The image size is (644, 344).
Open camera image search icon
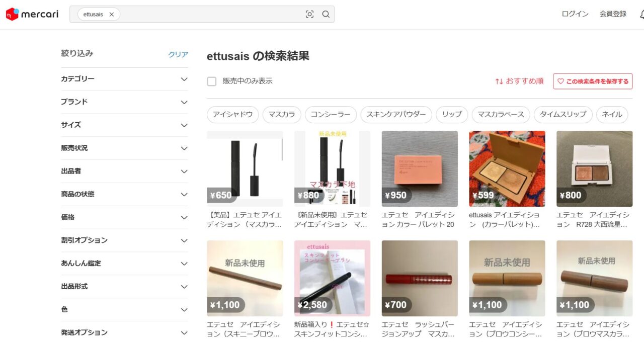(309, 14)
